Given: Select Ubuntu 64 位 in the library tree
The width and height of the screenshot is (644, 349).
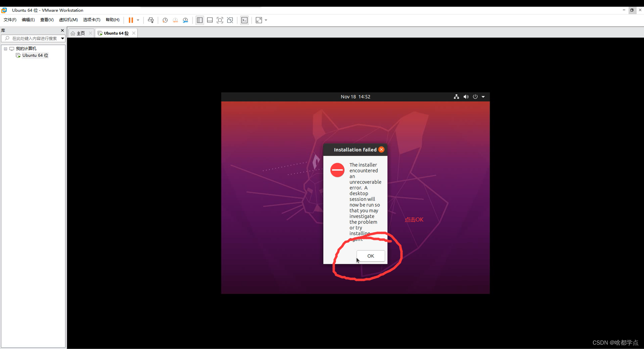Looking at the screenshot, I should coord(35,55).
